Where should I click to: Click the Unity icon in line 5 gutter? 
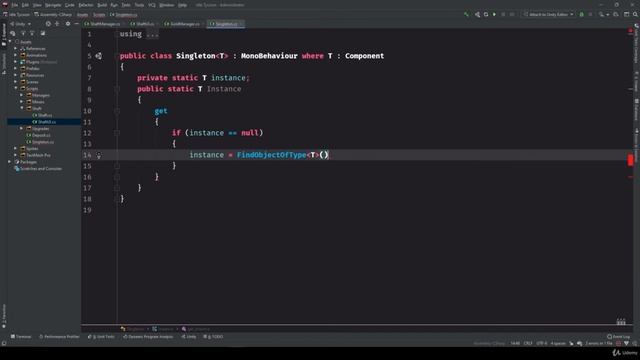[x=99, y=56]
